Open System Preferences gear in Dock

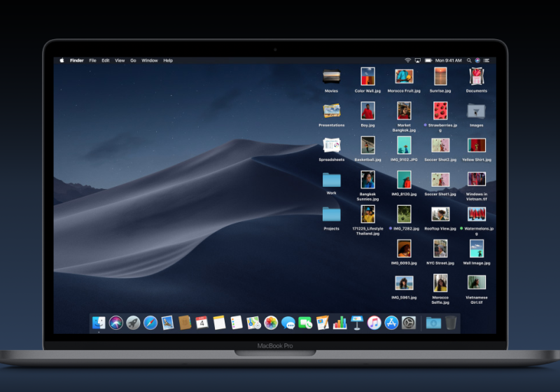[409, 323]
